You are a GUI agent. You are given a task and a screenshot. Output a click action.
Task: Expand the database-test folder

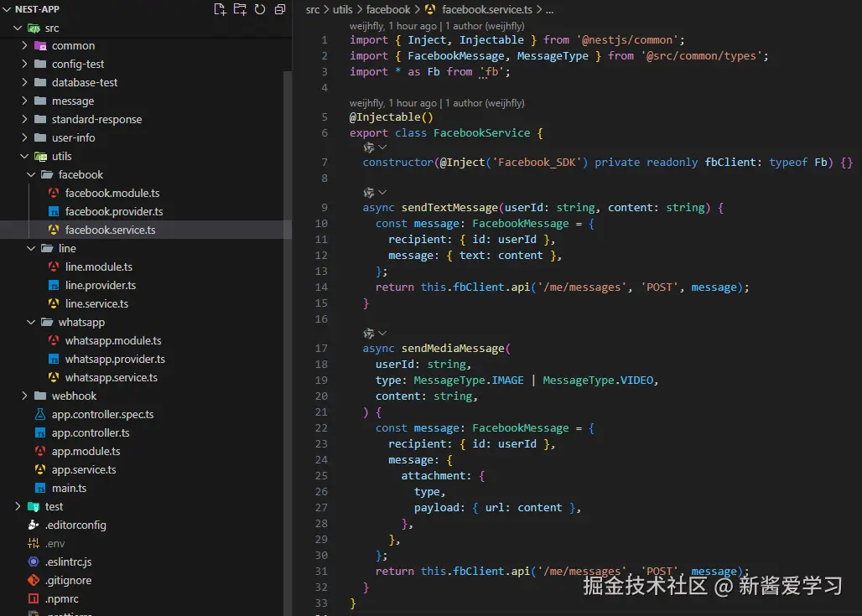tap(24, 82)
